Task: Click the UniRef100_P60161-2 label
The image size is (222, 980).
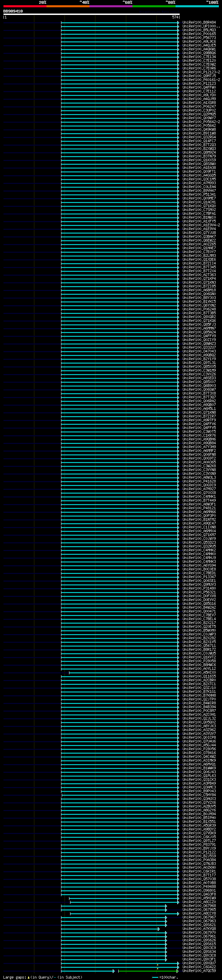Action: (x=201, y=80)
